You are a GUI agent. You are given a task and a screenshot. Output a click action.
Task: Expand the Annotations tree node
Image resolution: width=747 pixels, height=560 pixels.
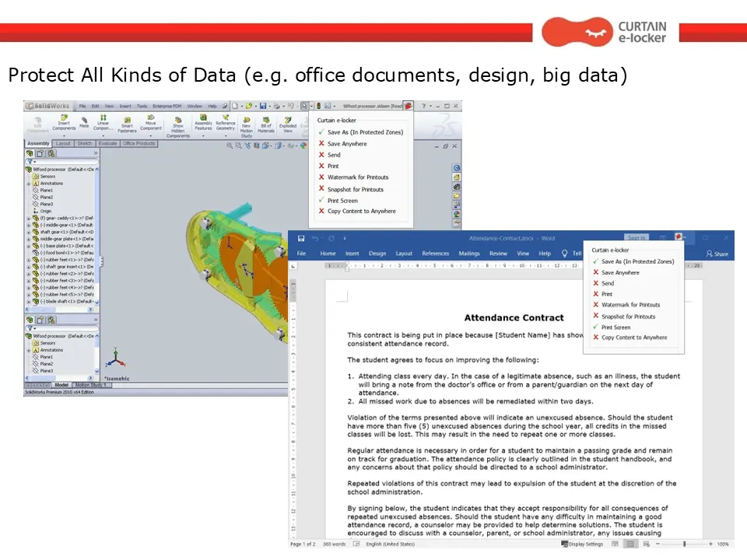pos(29,184)
